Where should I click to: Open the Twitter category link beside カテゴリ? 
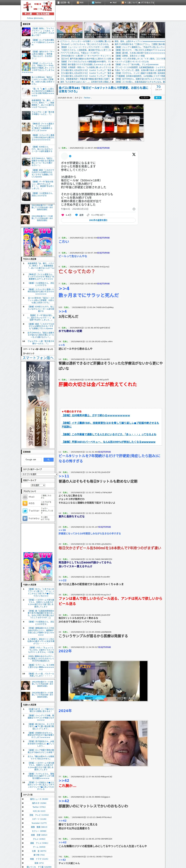tap(87, 98)
